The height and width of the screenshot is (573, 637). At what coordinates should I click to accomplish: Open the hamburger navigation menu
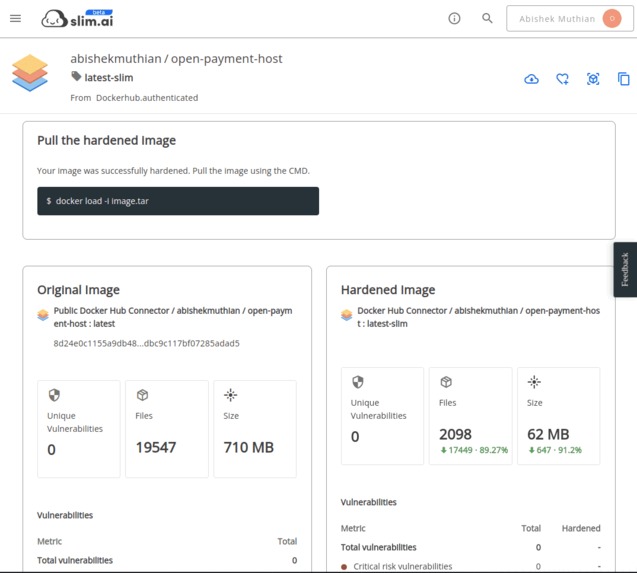[x=15, y=19]
